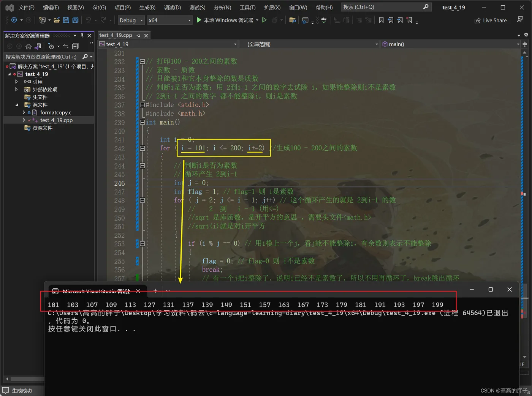This screenshot has height=396, width=532.
Task: Close the test_4_19.cpp editor tab
Action: coord(146,35)
